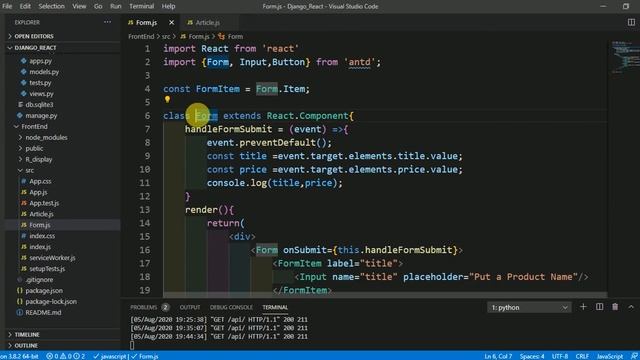Viewport: 640px width, 360px height.
Task: Open package.json file
Action: click(x=44, y=291)
